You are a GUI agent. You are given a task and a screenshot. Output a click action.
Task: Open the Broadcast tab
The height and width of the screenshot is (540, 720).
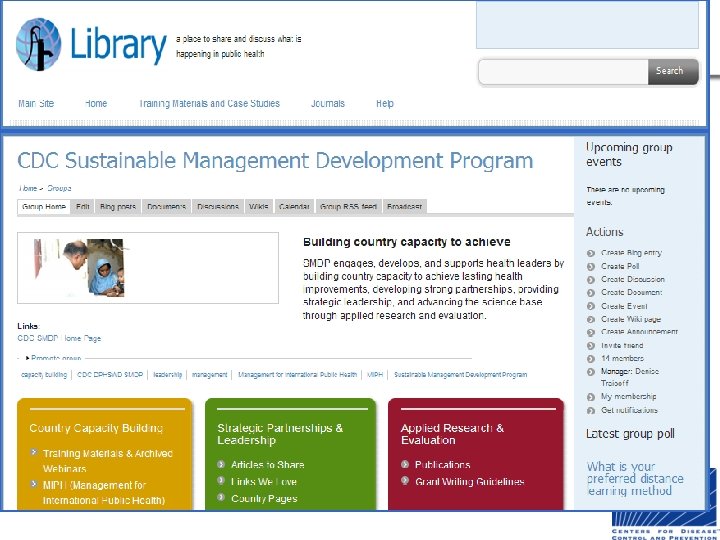(404, 207)
